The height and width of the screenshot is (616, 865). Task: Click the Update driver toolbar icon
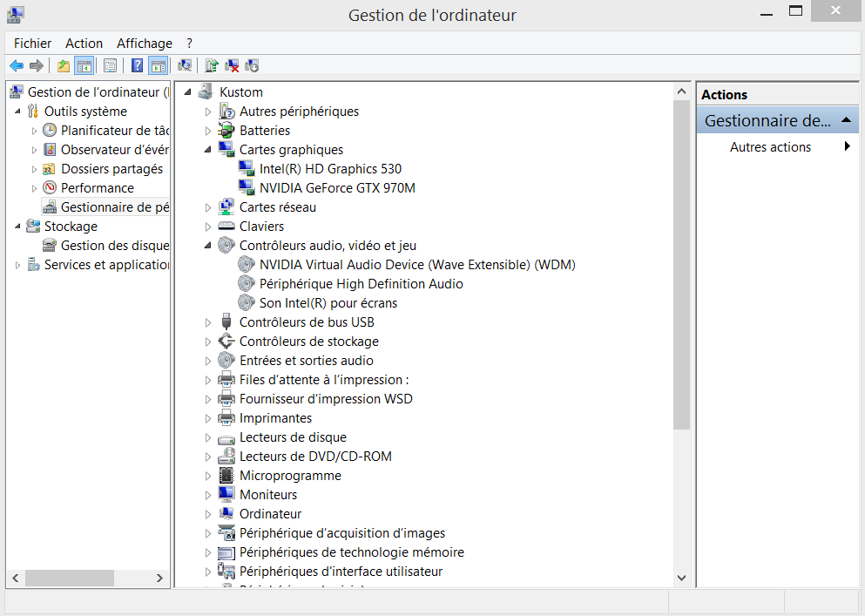212,66
